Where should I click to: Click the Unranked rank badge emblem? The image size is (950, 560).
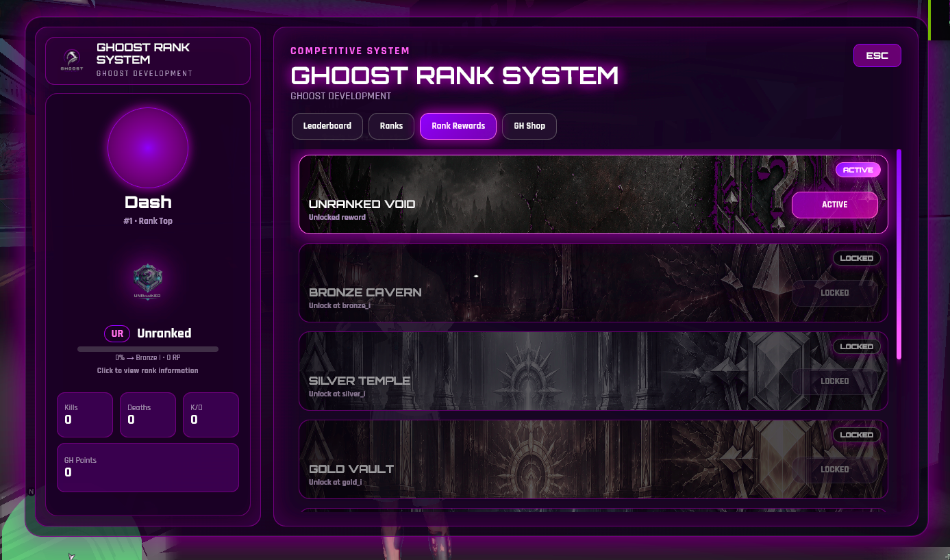click(148, 281)
